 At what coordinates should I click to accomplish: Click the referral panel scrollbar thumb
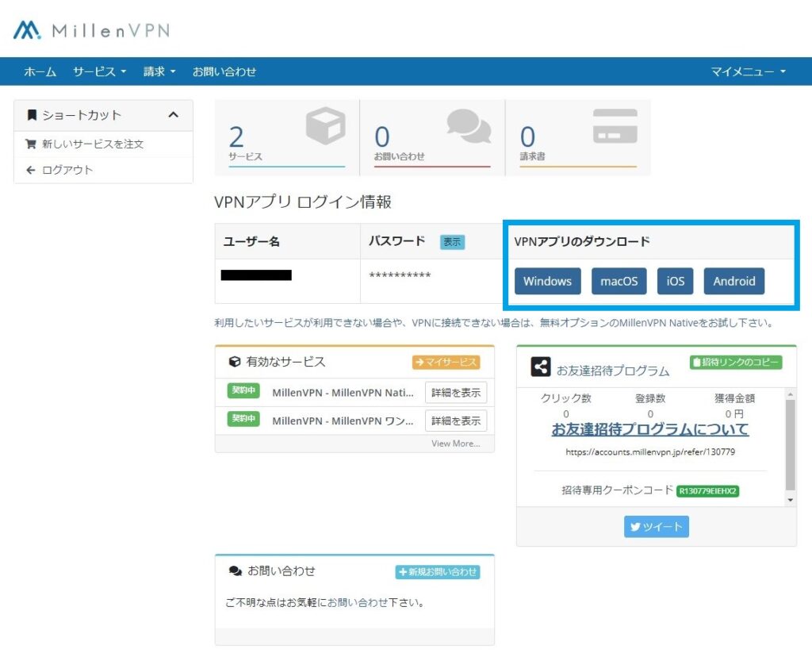(791, 444)
